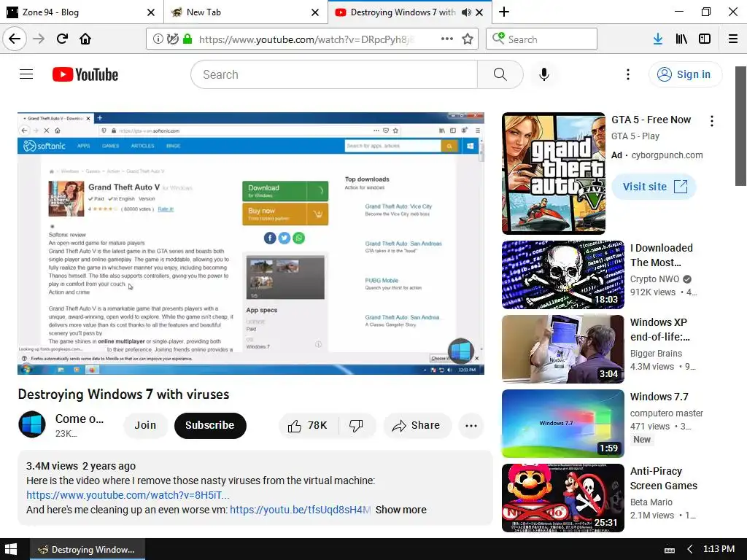Click the Join button
Image resolution: width=747 pixels, height=560 pixels.
(x=145, y=425)
